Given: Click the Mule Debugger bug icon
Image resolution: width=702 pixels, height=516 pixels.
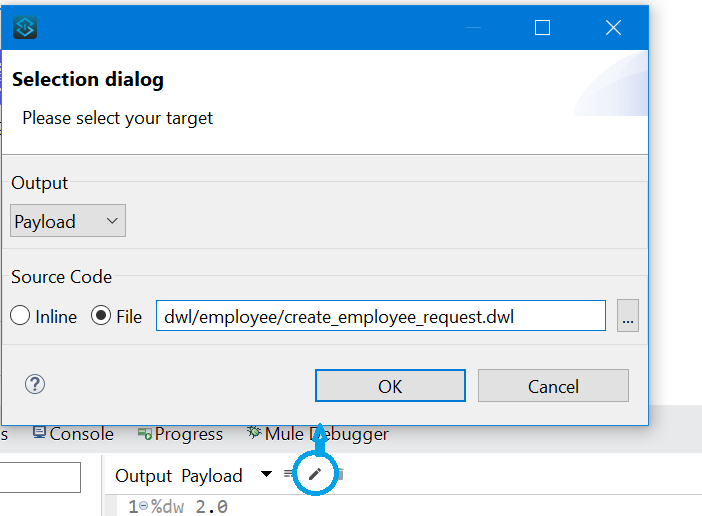Looking at the screenshot, I should [254, 432].
